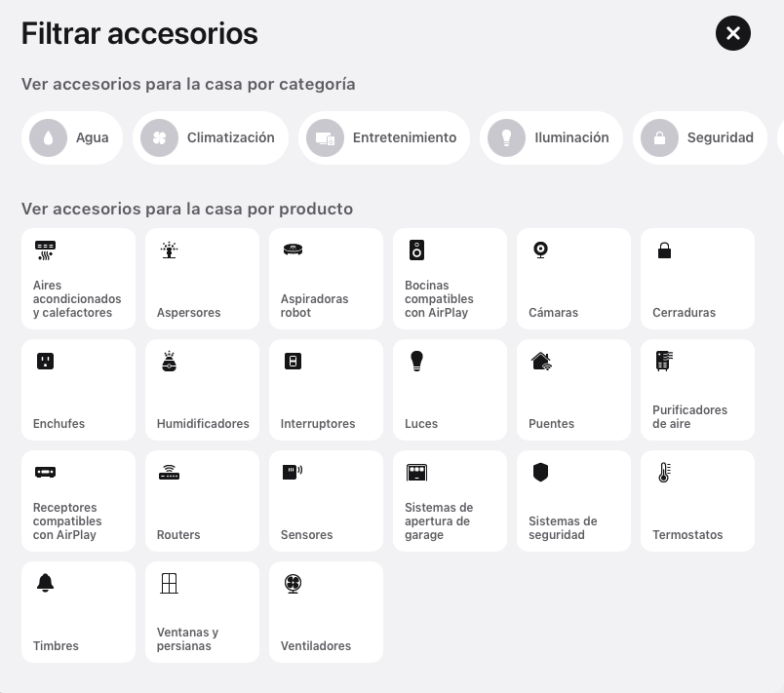
Task: Select the Aspersores sprinkler icon
Action: click(202, 278)
